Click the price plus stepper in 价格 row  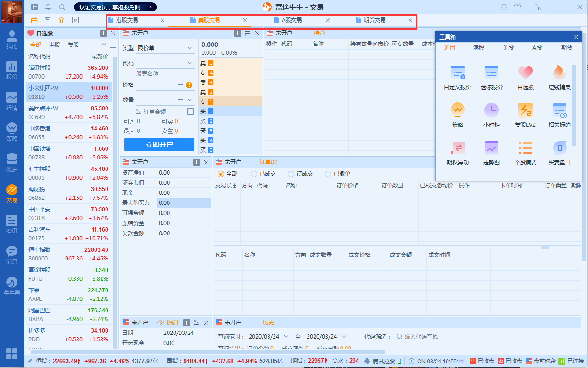click(x=180, y=85)
